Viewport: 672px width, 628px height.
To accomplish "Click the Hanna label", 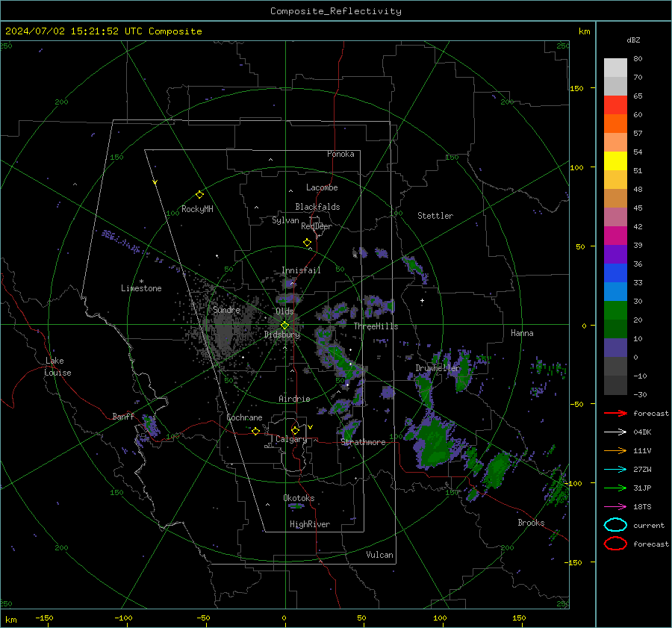I will (522, 333).
